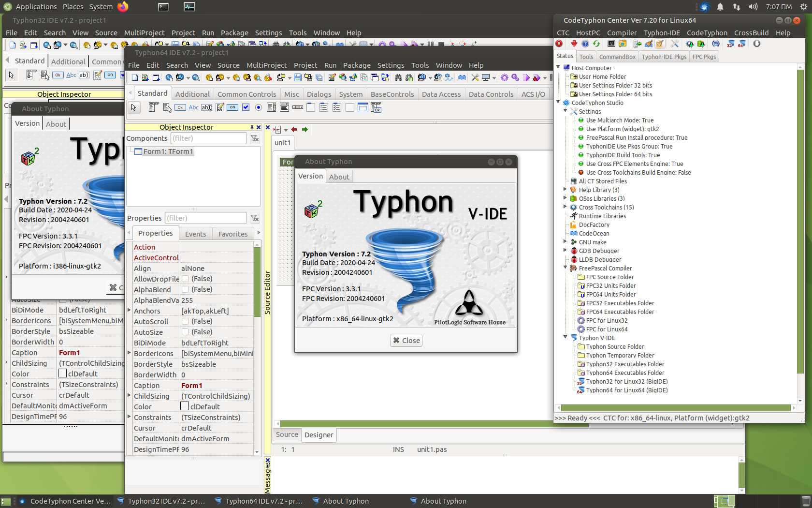Screen dimensions: 812x508
Task: Select the TToggleBox 'on' component in Typhon64 palette
Action: 232,107
